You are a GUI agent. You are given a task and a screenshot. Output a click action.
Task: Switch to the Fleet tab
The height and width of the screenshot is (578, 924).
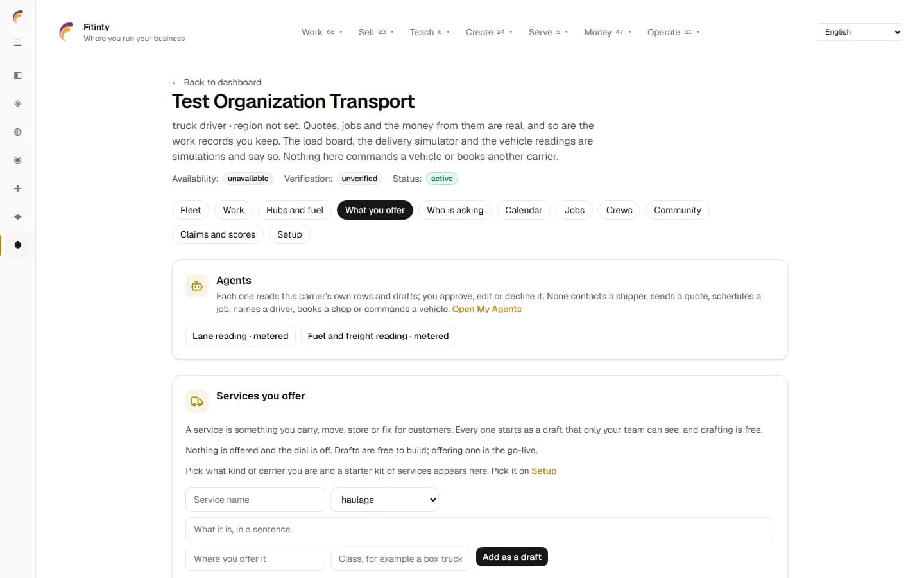click(x=191, y=210)
